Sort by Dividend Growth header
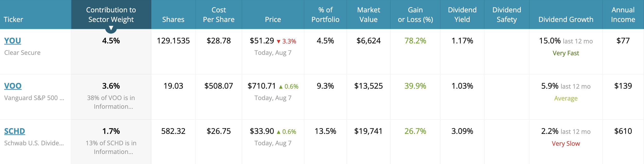The width and height of the screenshot is (644, 164). (x=566, y=20)
